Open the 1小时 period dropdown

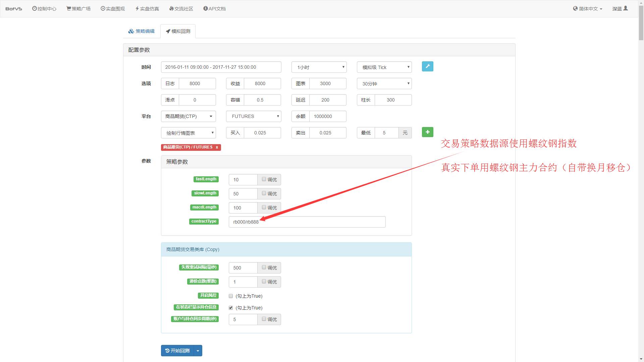[x=319, y=67]
